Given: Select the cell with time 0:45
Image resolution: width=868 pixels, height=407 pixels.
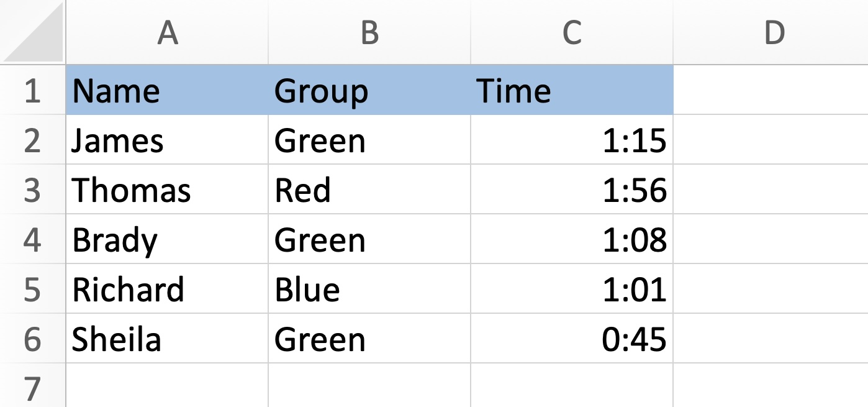Looking at the screenshot, I should [x=571, y=339].
